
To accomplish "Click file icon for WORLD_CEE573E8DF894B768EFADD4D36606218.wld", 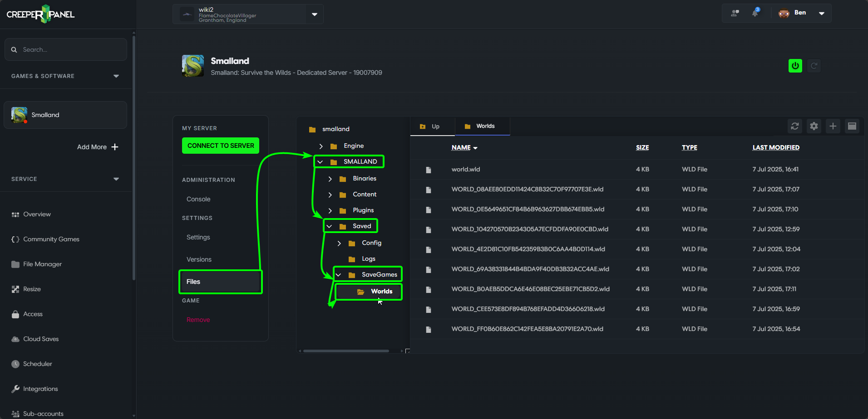I will [428, 310].
